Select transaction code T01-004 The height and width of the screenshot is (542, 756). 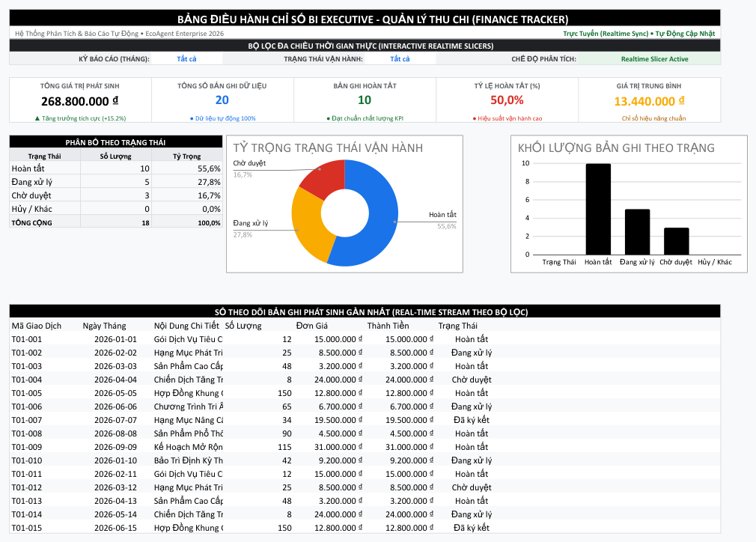(27, 380)
